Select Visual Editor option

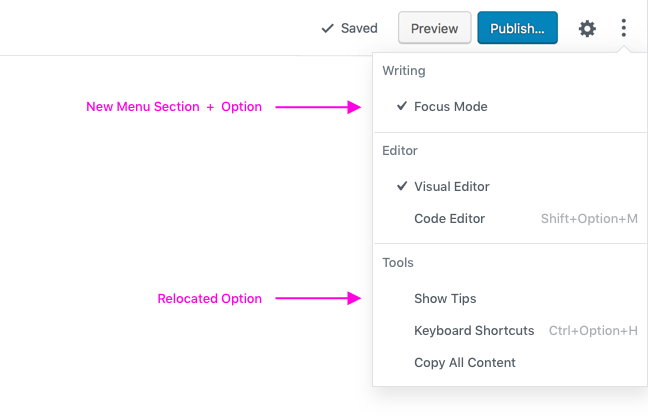pos(510,186)
